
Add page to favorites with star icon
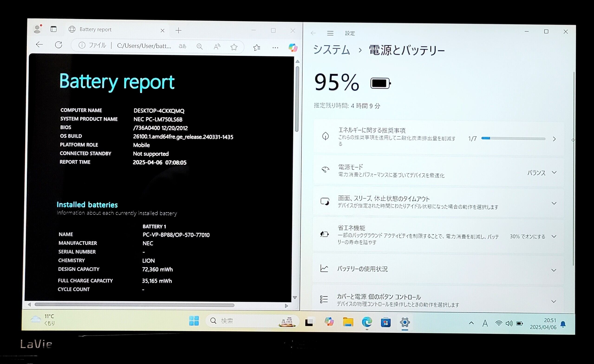pos(234,47)
